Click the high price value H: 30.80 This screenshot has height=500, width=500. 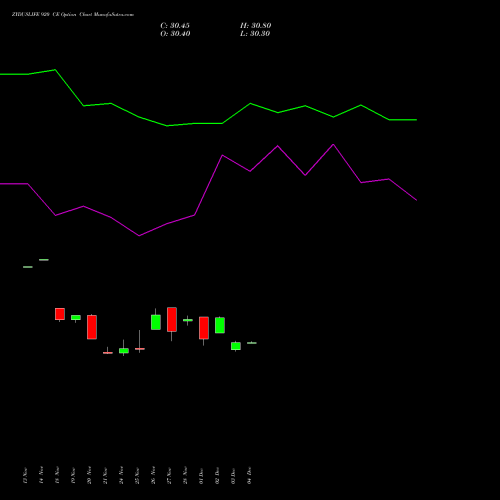point(255,26)
